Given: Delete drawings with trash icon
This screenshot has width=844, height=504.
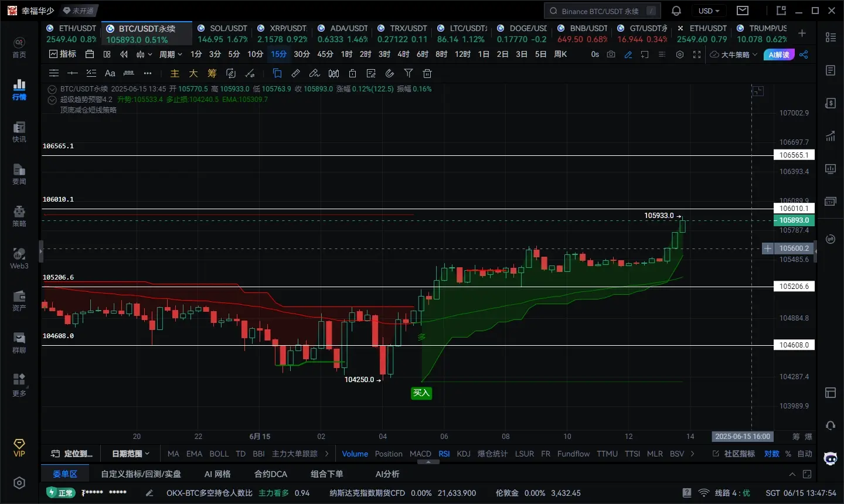Looking at the screenshot, I should pyautogui.click(x=427, y=73).
